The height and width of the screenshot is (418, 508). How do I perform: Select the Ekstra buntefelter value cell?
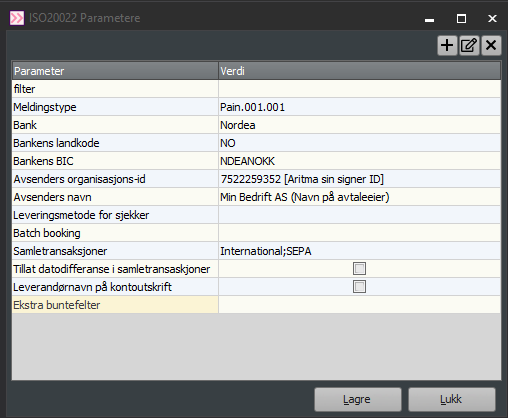(x=360, y=305)
